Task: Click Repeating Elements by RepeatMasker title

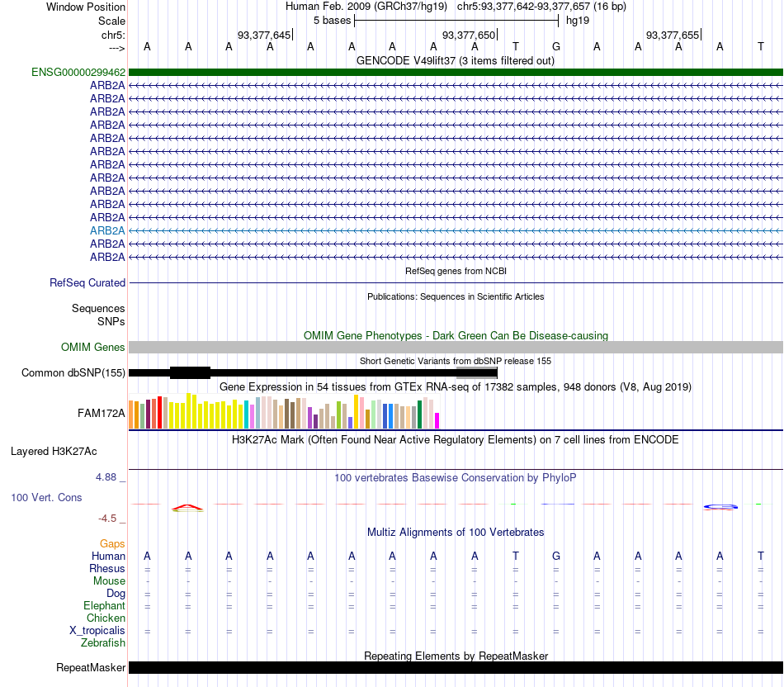Action: [456, 656]
